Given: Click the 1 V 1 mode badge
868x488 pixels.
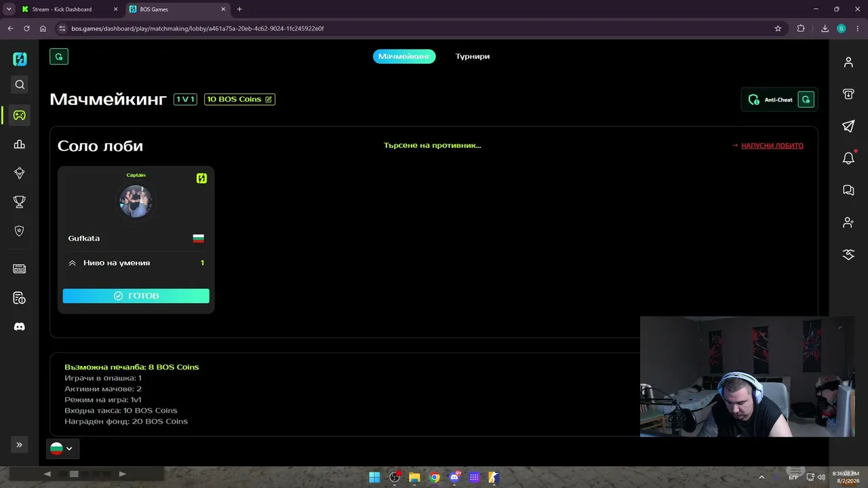Looking at the screenshot, I should point(185,100).
